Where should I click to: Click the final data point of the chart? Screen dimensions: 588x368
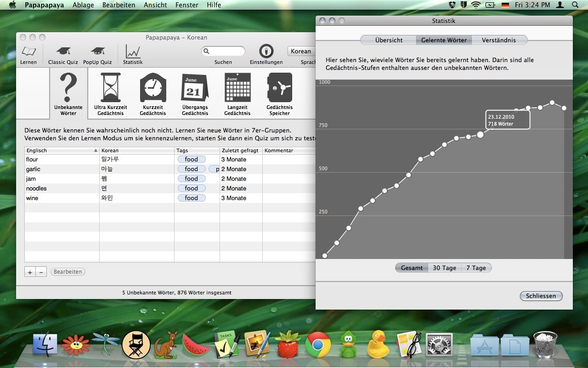coord(564,108)
